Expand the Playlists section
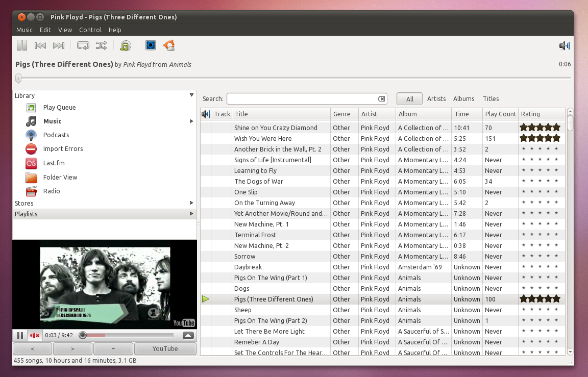588x377 pixels. 191,214
